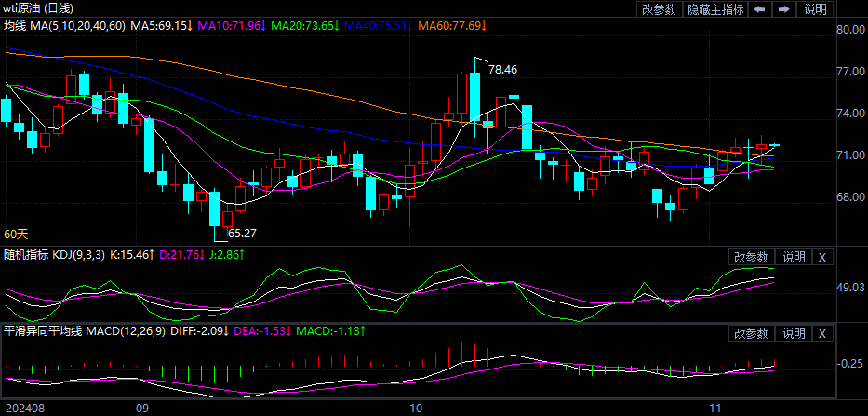Click the 60天 period label
Screen dimensions: 868x416
click(x=16, y=235)
